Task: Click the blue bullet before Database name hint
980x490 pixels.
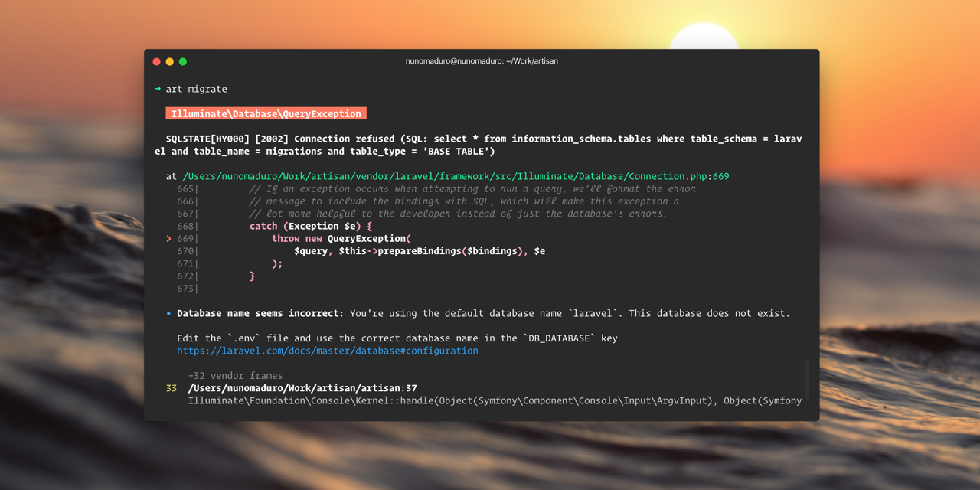Action: coord(169,314)
